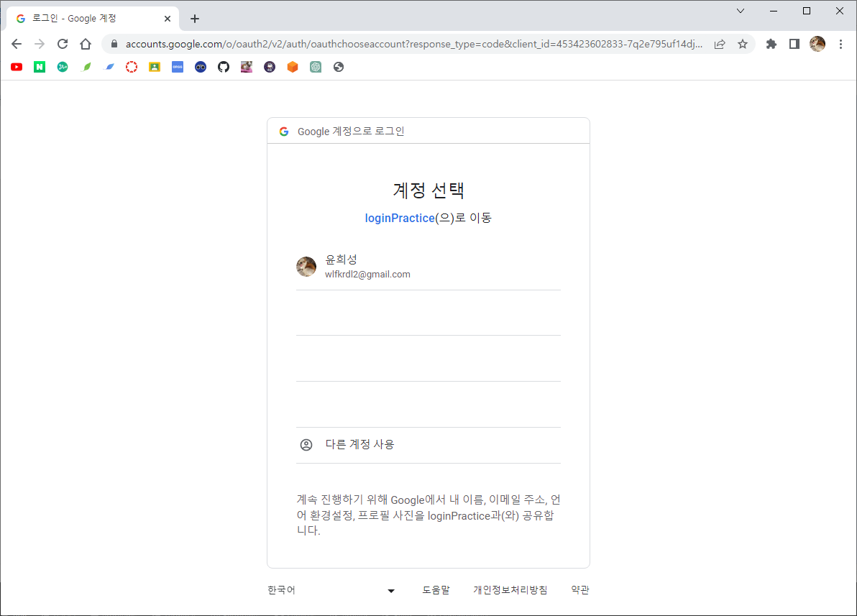Open the green leaf bookmark
857x616 pixels.
coord(86,67)
